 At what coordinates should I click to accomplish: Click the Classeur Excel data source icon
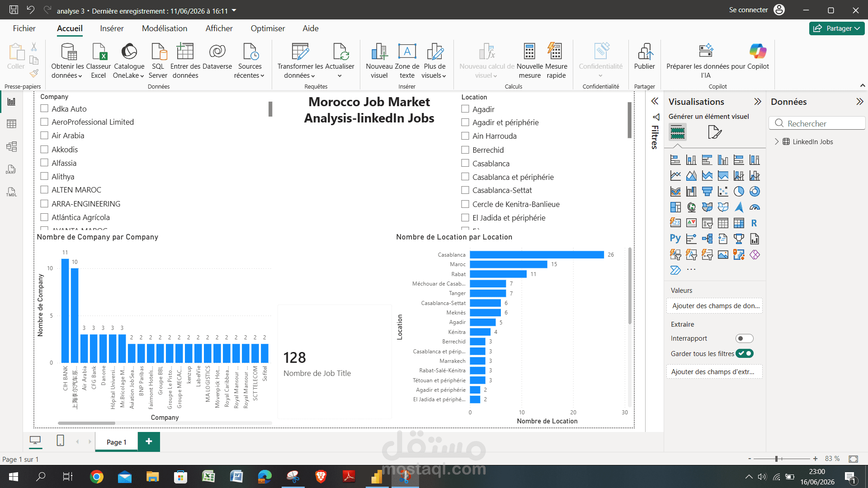point(98,61)
